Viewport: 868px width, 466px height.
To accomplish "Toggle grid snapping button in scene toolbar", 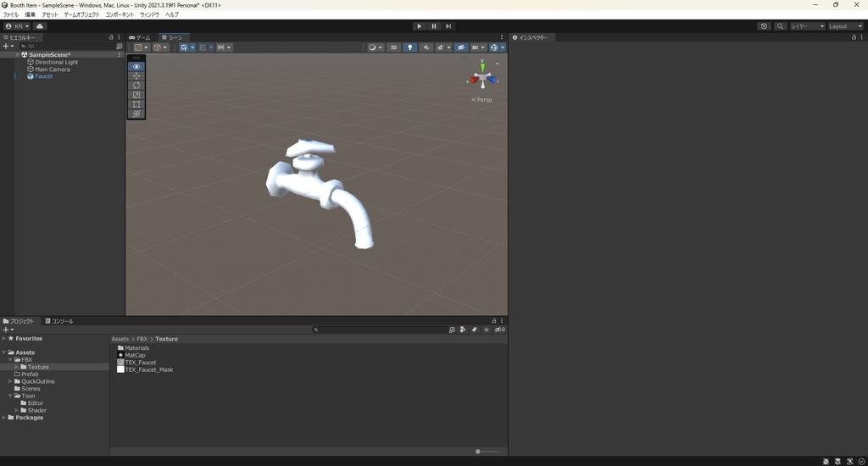I will point(202,47).
